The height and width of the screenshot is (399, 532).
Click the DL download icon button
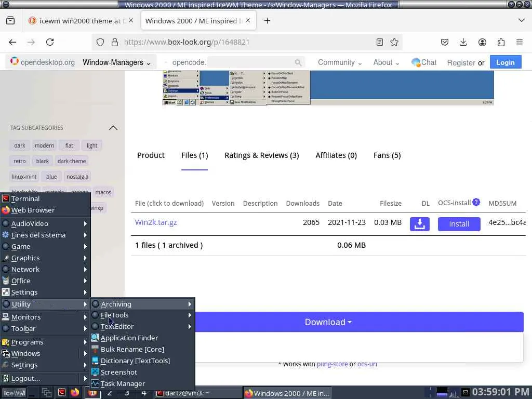click(x=419, y=224)
